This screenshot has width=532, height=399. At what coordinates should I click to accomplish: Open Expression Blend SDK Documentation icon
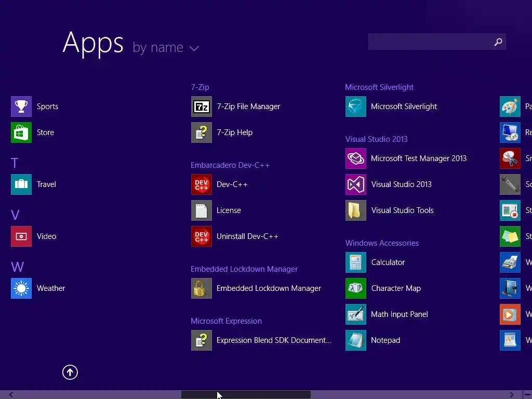tap(201, 340)
